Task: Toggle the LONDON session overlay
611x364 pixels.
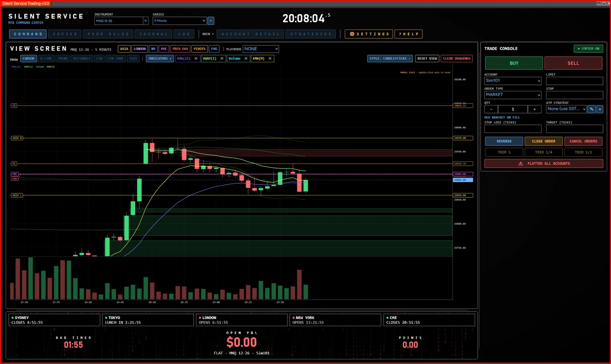Action: tap(140, 49)
